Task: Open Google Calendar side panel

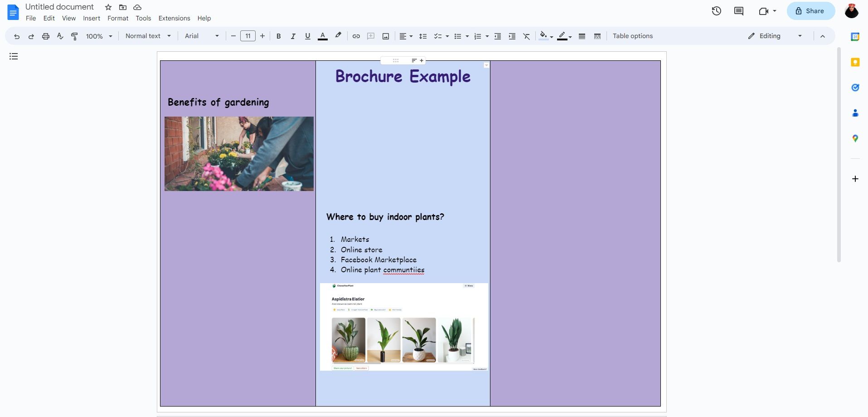Action: pos(855,37)
